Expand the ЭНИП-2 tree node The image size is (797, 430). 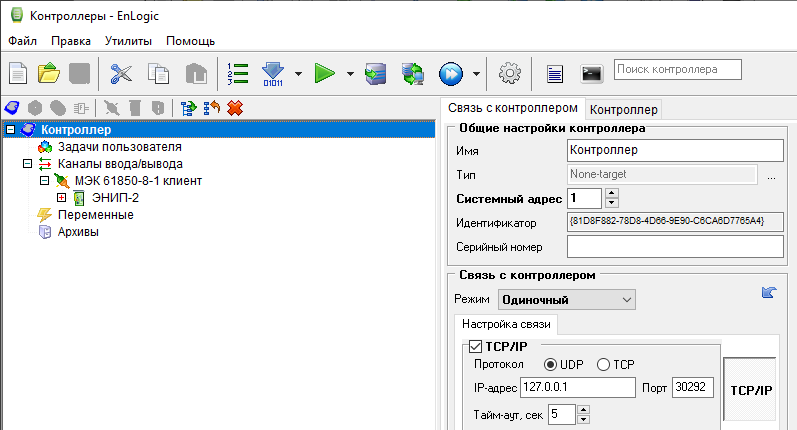62,198
